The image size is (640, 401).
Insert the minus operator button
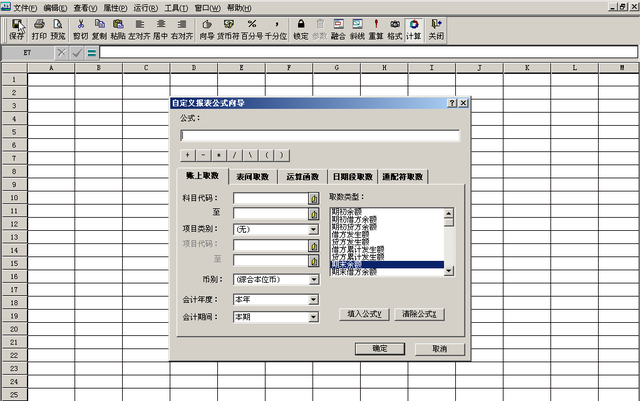pos(203,155)
